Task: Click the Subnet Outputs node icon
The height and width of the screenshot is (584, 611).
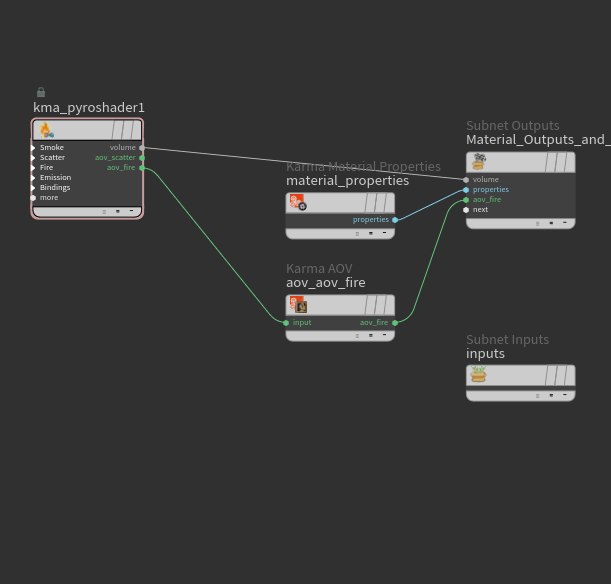Action: [479, 162]
